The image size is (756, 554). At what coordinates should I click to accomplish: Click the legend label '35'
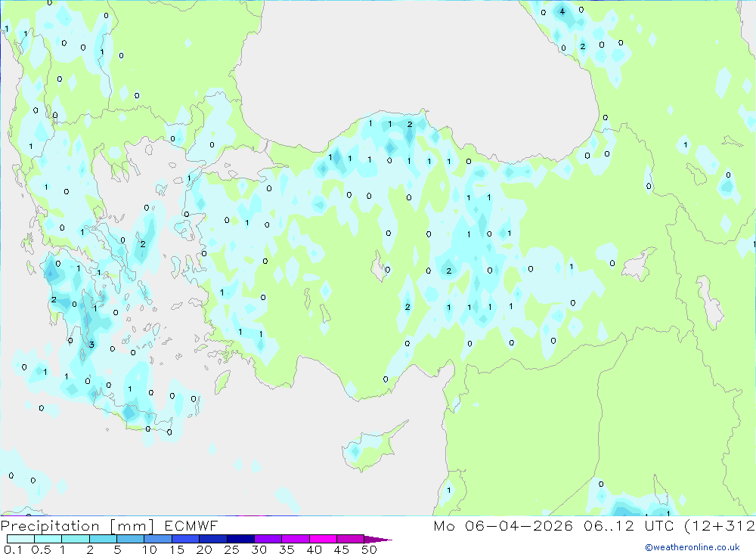[287, 549]
